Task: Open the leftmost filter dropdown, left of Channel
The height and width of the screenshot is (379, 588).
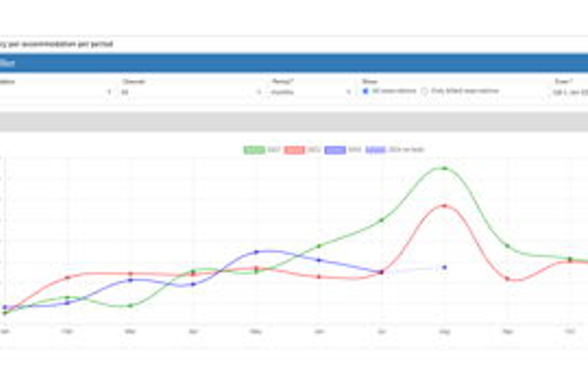Action: pyautogui.click(x=56, y=92)
